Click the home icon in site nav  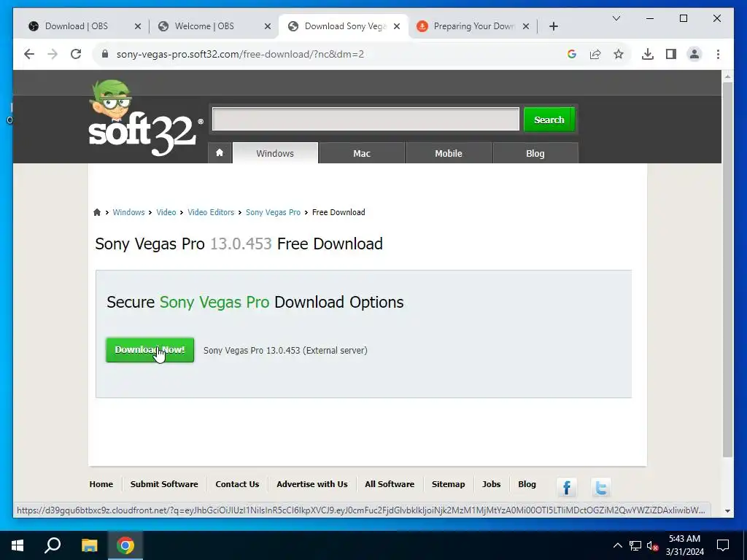click(220, 153)
